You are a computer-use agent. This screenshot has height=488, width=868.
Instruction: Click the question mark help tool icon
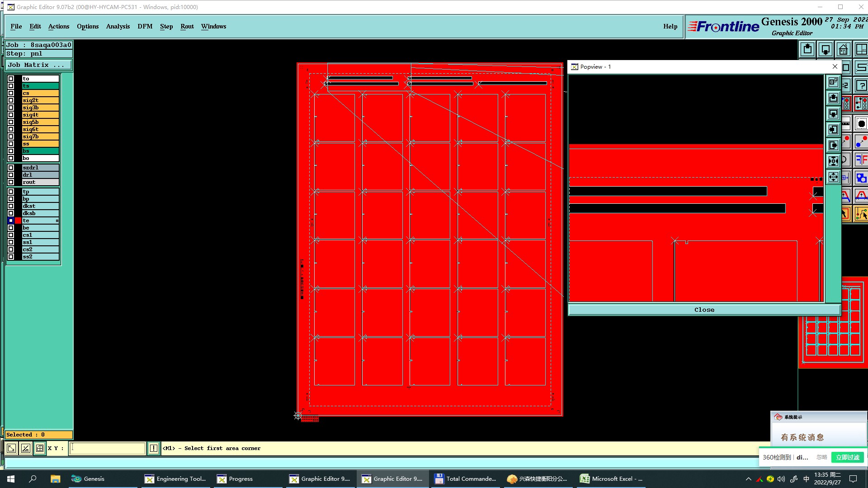[861, 85]
